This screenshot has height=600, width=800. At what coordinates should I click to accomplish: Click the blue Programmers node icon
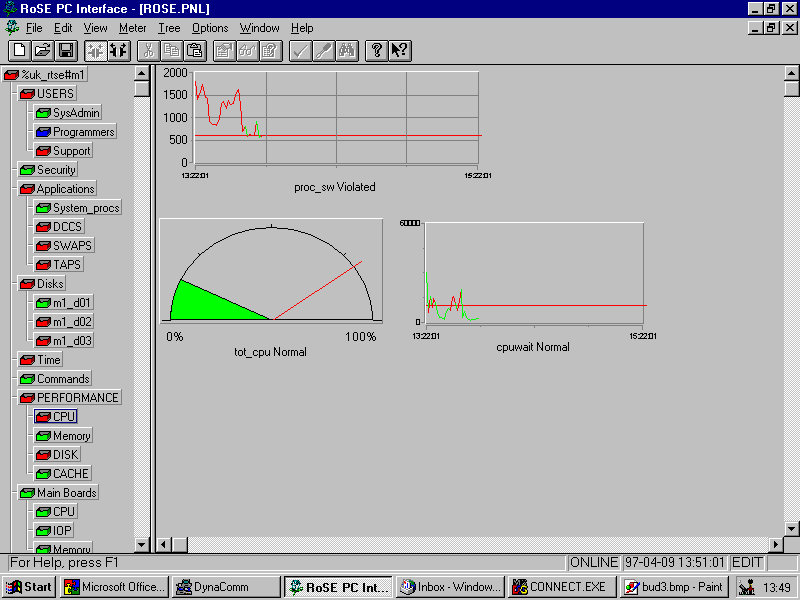(43, 132)
